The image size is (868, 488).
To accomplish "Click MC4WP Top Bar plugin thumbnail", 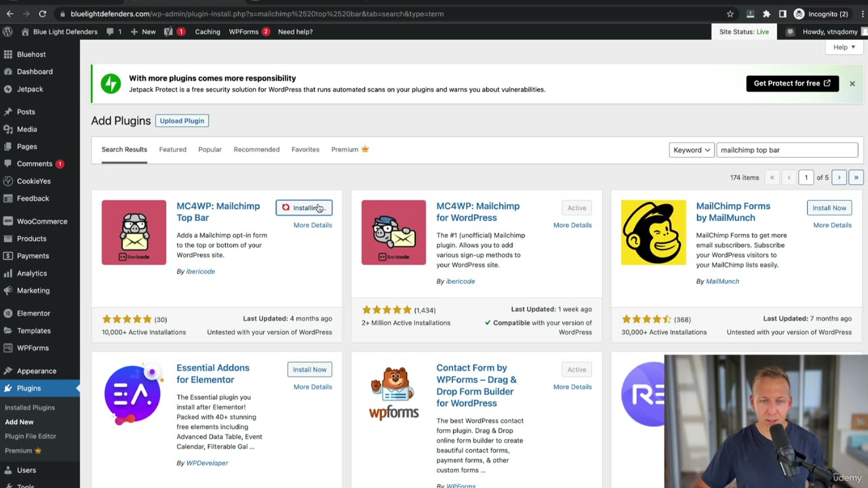I will [134, 232].
